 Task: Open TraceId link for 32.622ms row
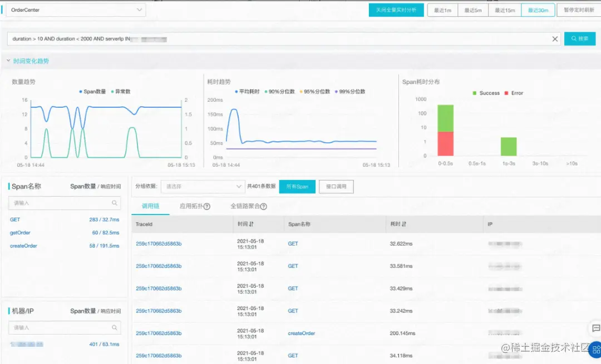tap(159, 244)
